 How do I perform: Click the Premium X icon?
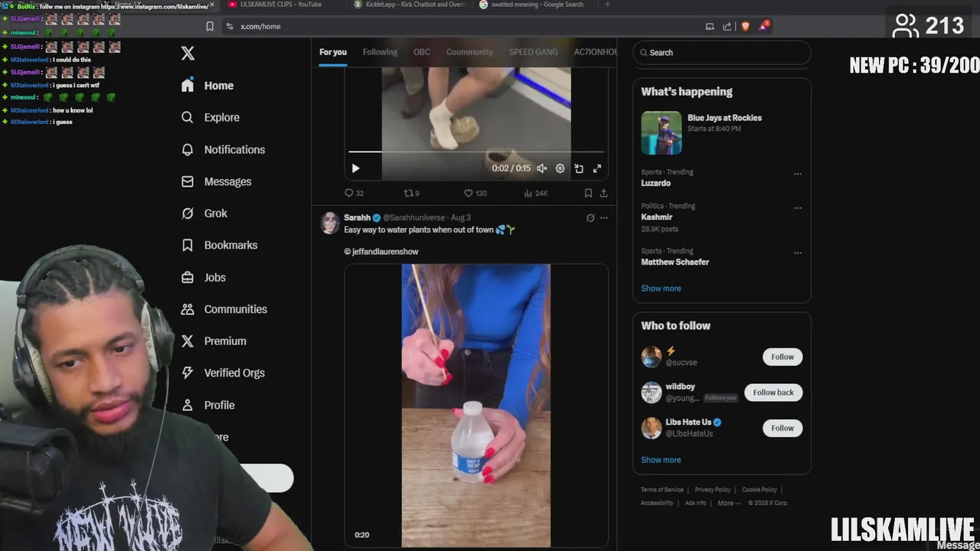tap(188, 341)
